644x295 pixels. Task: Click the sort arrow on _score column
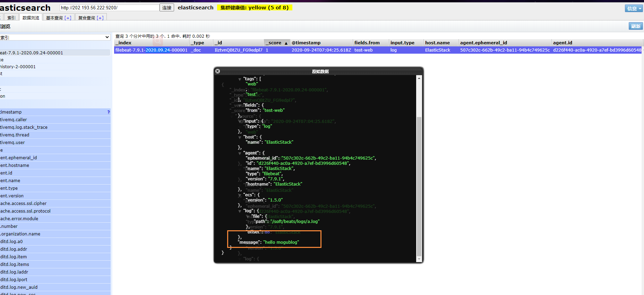(x=286, y=43)
